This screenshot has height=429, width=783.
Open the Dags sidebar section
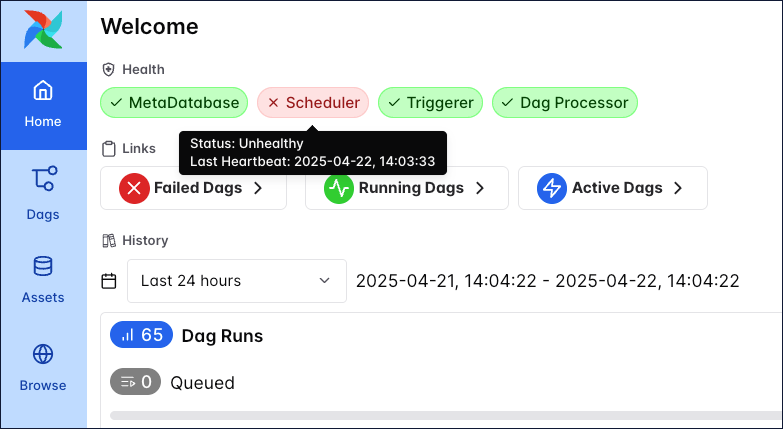43,193
